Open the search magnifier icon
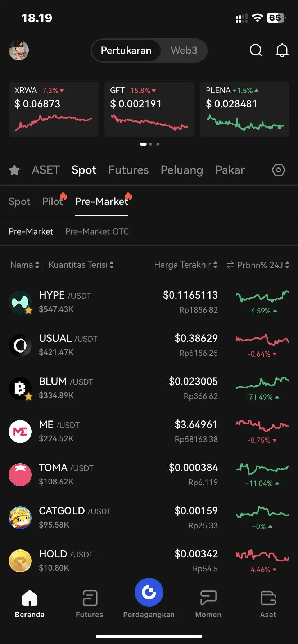The width and height of the screenshot is (298, 644). (256, 51)
